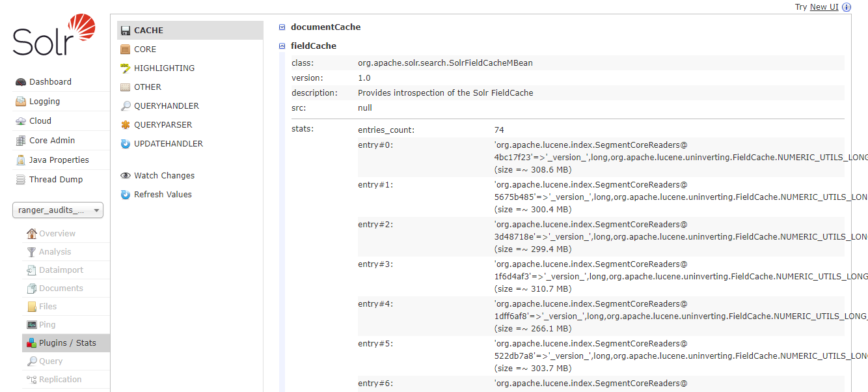Click the Dashboard gauge icon
Image resolution: width=868 pixels, height=392 pixels.
[21, 82]
